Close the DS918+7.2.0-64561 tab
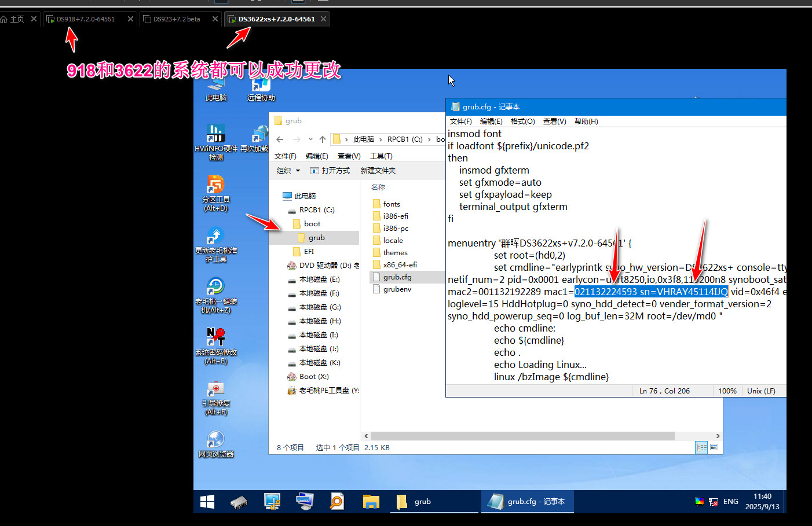The image size is (812, 526). click(130, 19)
